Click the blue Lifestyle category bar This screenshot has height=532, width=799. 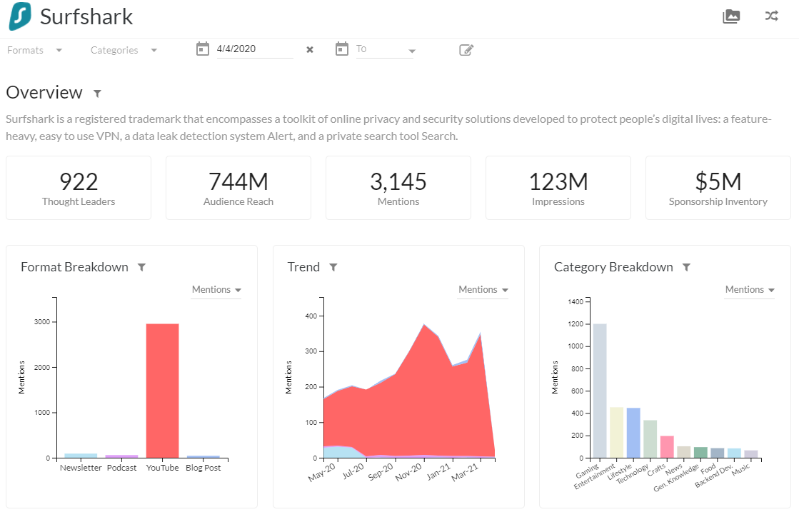point(633,433)
